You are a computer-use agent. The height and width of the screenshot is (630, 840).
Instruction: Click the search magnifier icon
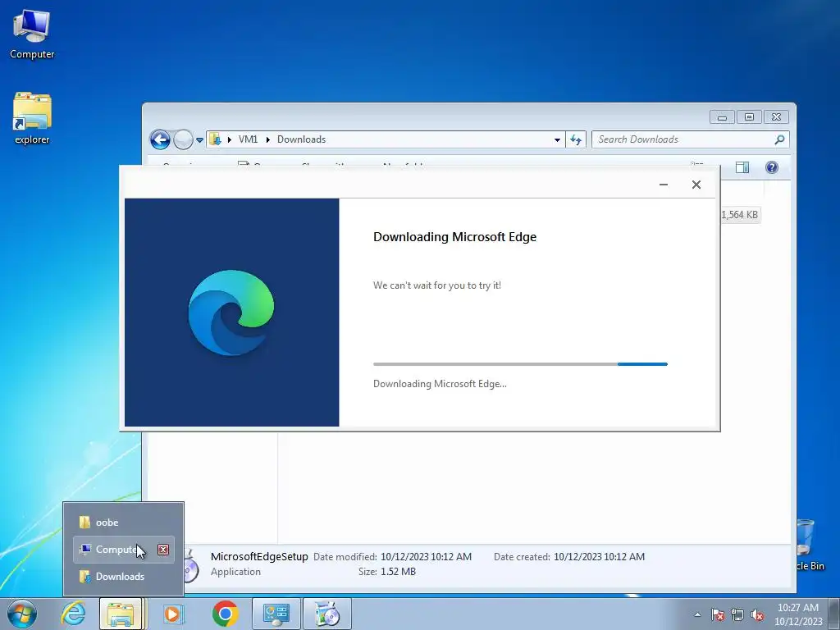(779, 139)
